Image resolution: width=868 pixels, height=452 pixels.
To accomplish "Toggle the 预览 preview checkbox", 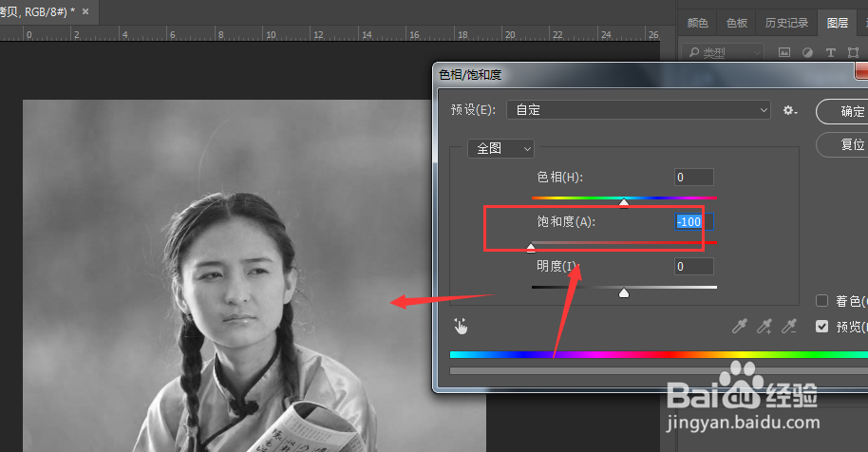I will 822,327.
